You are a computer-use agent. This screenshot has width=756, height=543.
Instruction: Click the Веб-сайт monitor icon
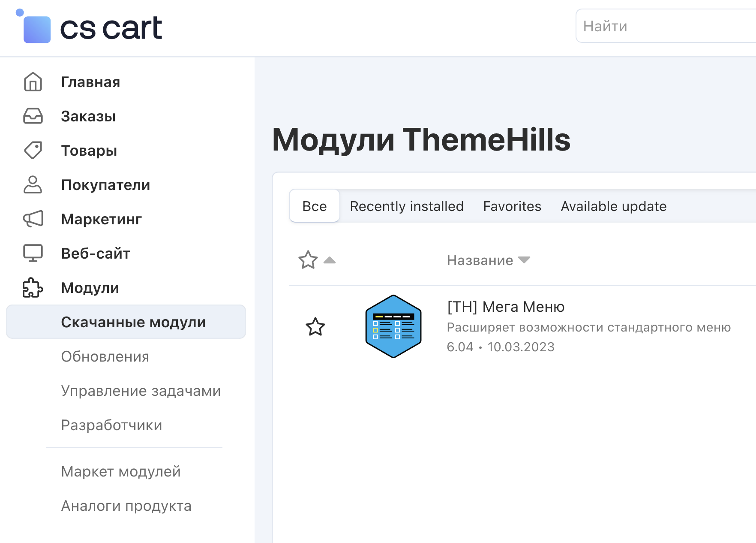tap(33, 253)
